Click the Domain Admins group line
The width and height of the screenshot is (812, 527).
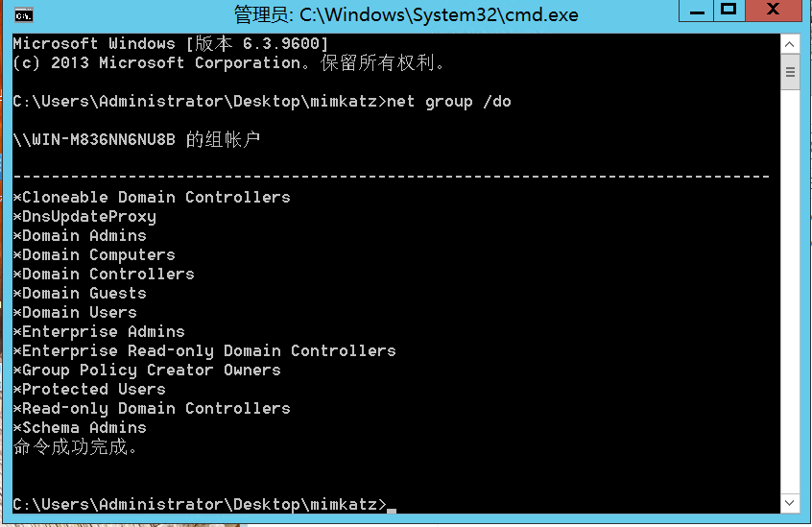[x=80, y=235]
